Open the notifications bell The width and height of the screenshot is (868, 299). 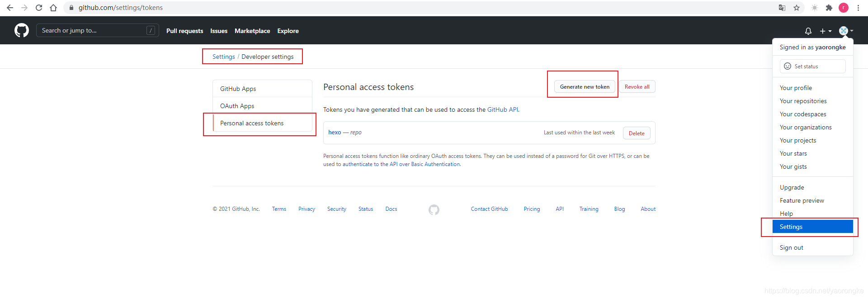[808, 31]
